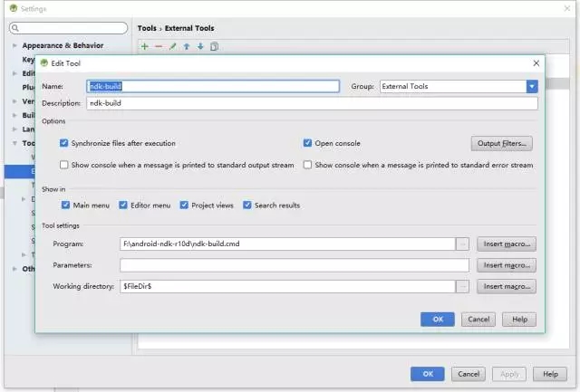Viewport: 580px width, 392px height.
Task: Click the Program path field
Action: point(288,244)
